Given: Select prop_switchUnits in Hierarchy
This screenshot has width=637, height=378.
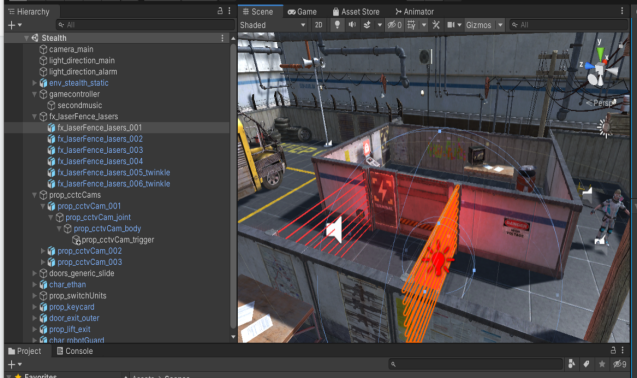Looking at the screenshot, I should coord(78,296).
